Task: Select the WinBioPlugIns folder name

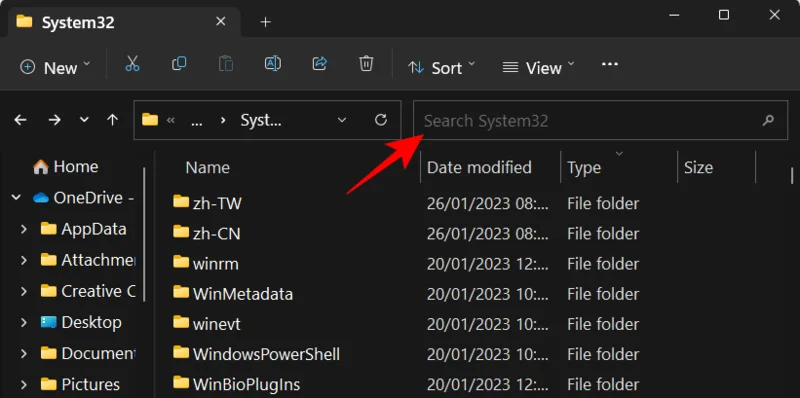Action: tap(246, 384)
